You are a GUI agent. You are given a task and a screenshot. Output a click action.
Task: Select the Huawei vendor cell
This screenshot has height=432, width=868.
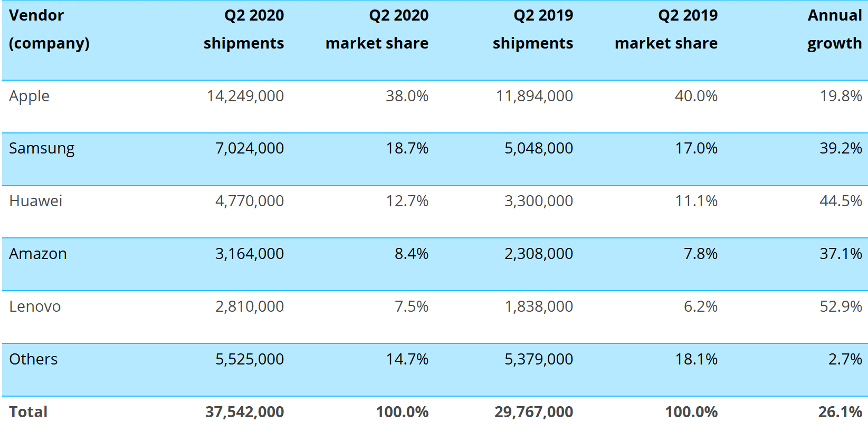pyautogui.click(x=35, y=201)
